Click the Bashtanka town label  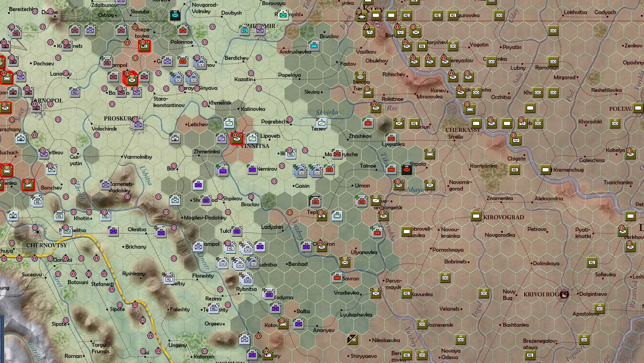pyautogui.click(x=516, y=325)
